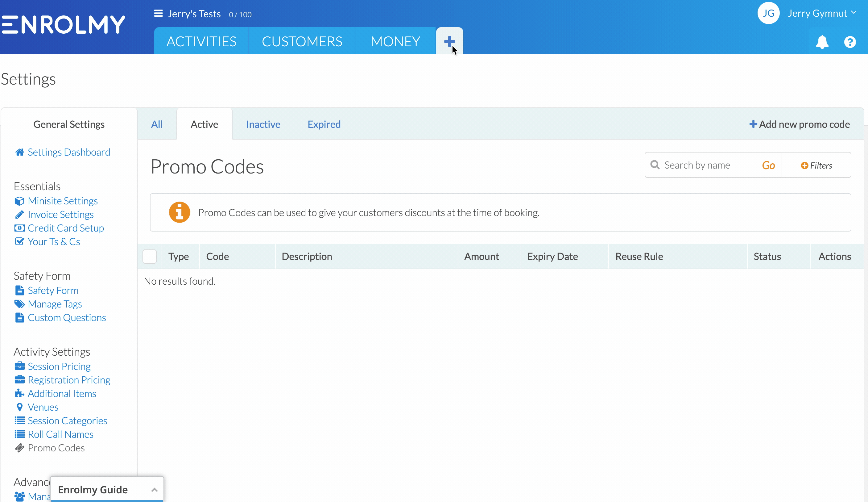Screen dimensions: 868x502
Task: Open the hamburger menu beside Jerry's Tests
Action: click(158, 14)
